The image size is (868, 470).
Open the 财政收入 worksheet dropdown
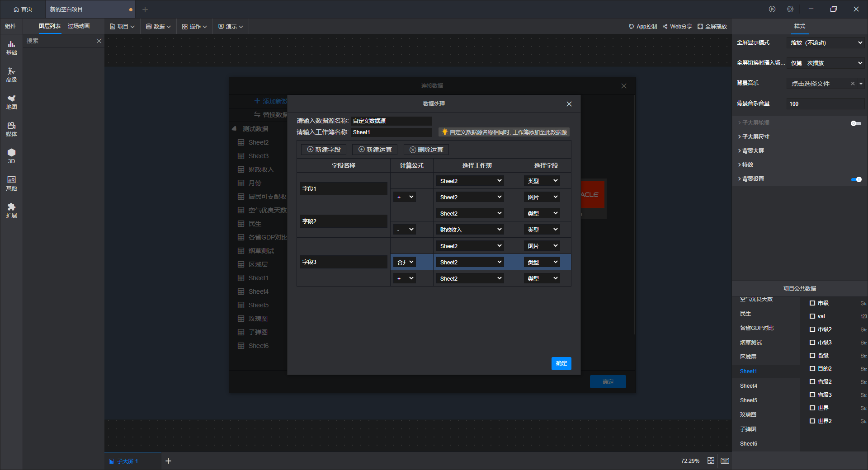471,230
